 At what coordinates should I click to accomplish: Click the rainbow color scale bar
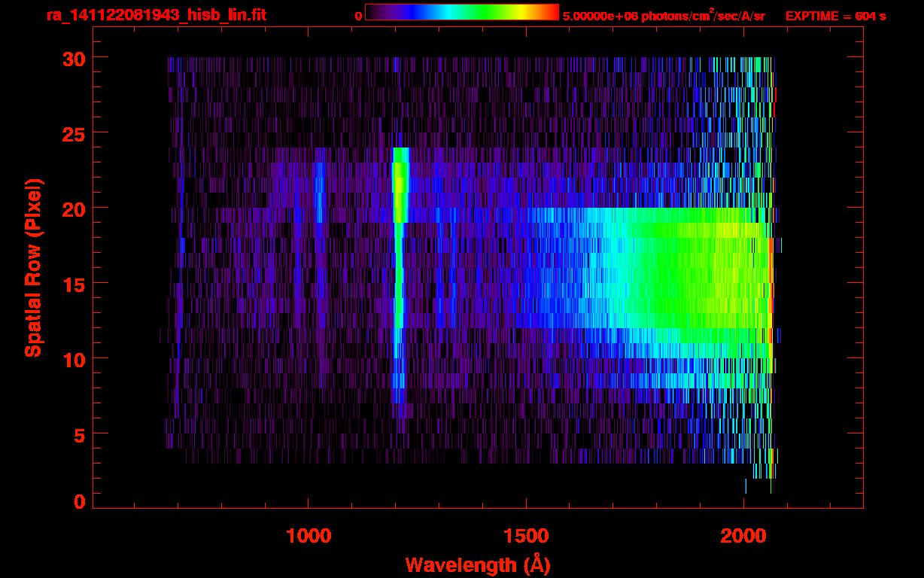tap(462, 13)
